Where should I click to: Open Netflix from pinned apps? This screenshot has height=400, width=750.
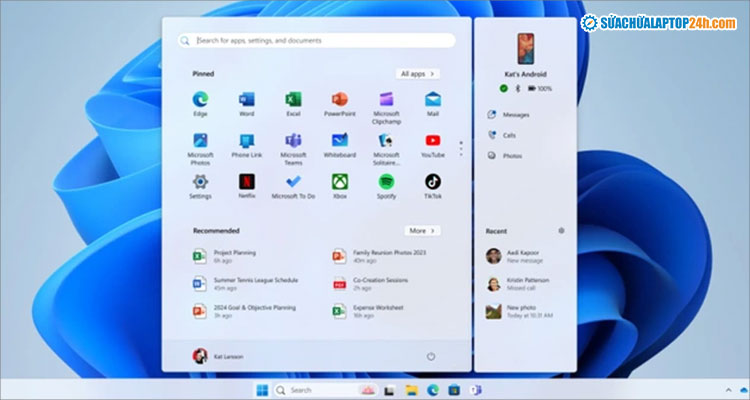tap(246, 182)
